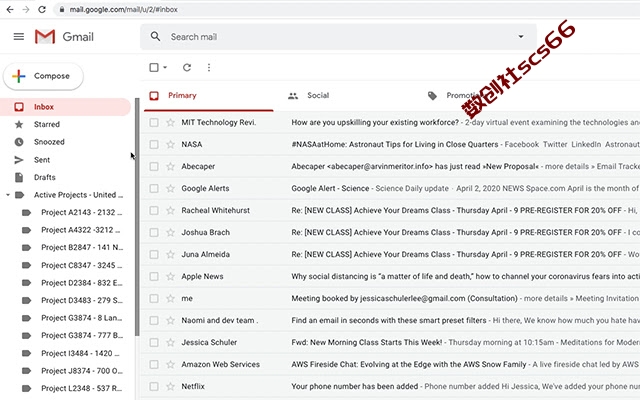Star the Naomi and dev team email
The width and height of the screenshot is (640, 400).
(x=171, y=321)
